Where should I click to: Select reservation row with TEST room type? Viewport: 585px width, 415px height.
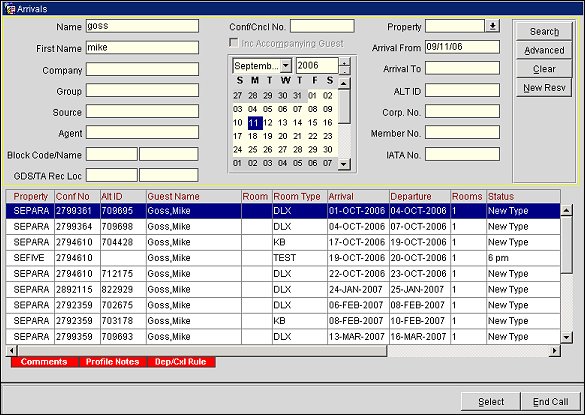(x=283, y=258)
